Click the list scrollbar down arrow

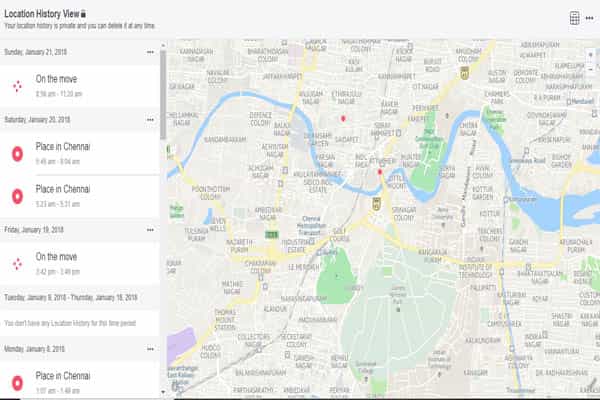tap(163, 392)
